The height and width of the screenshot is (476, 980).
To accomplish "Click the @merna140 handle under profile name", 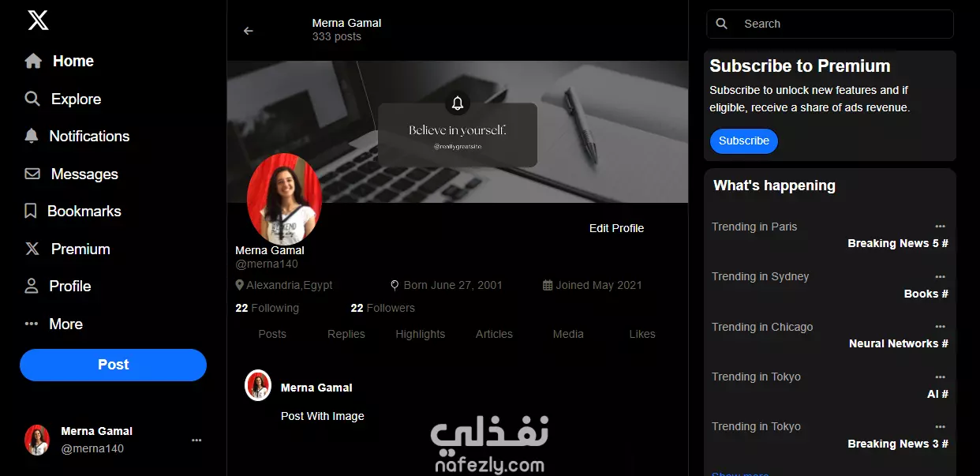I will tap(267, 264).
